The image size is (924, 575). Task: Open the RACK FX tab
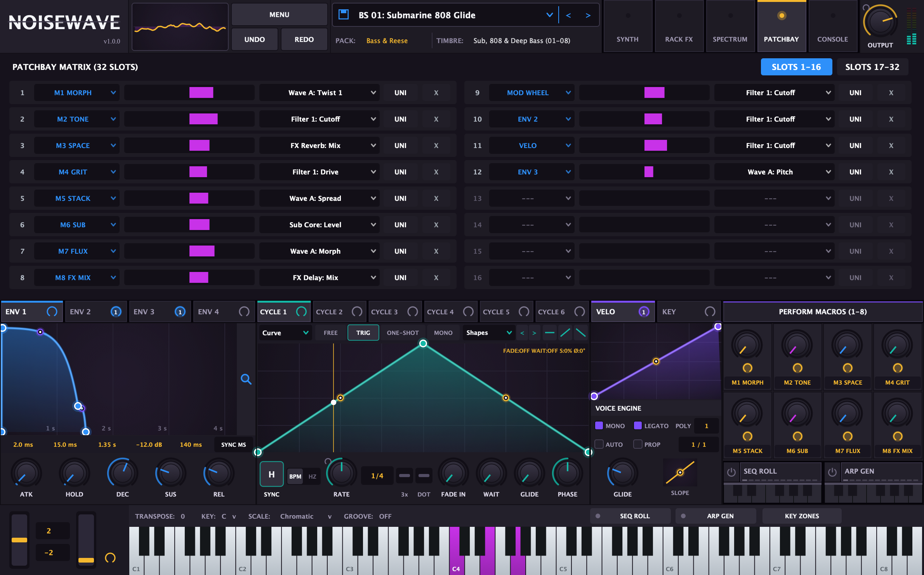click(679, 26)
